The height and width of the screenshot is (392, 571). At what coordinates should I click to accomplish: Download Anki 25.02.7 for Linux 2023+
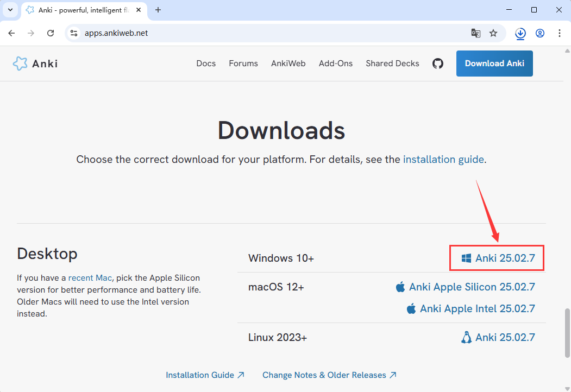tap(498, 337)
